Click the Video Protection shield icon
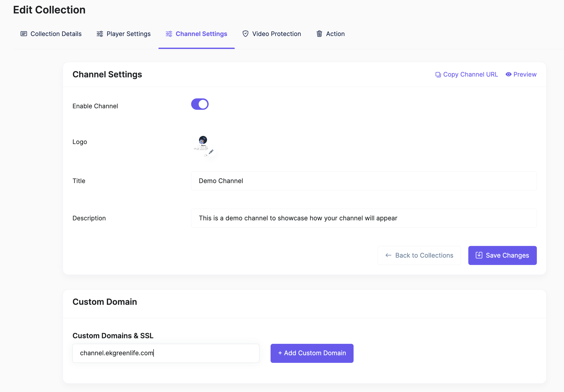The width and height of the screenshot is (564, 392). (245, 34)
